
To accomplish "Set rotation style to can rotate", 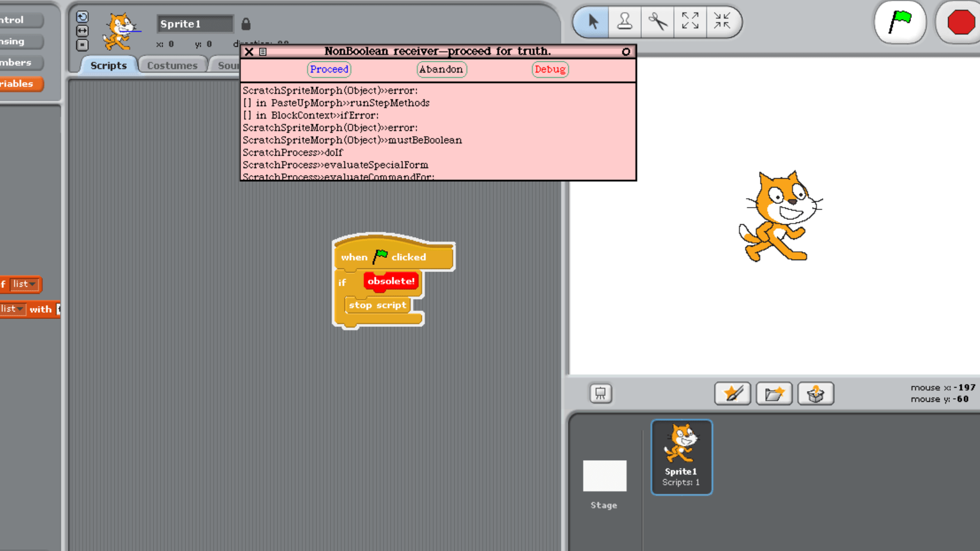I will (82, 17).
